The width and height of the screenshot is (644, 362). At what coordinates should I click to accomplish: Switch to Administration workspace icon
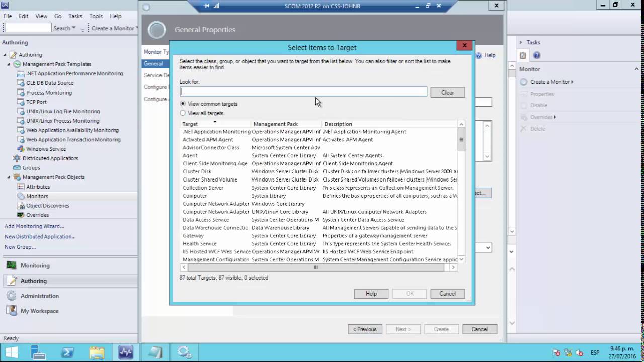click(x=12, y=296)
